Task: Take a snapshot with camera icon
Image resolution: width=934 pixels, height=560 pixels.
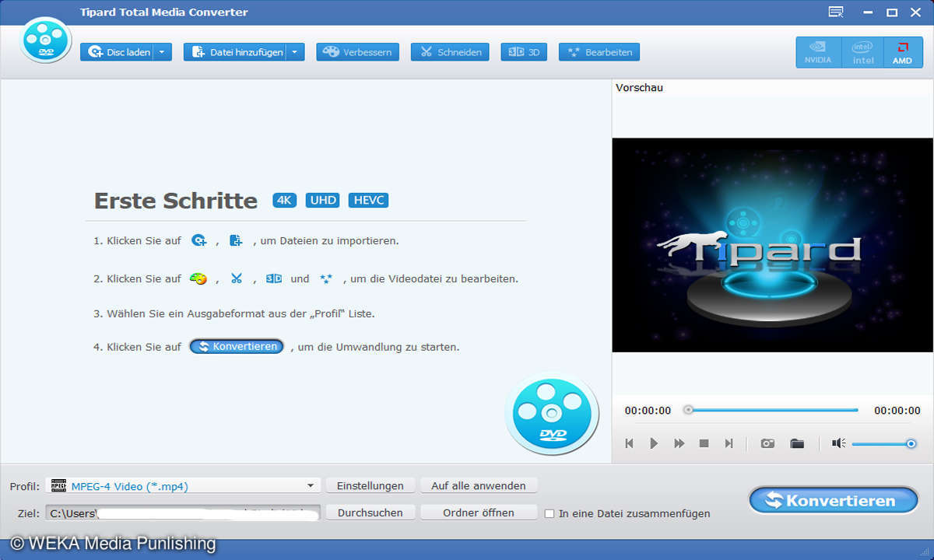Action: (x=767, y=443)
